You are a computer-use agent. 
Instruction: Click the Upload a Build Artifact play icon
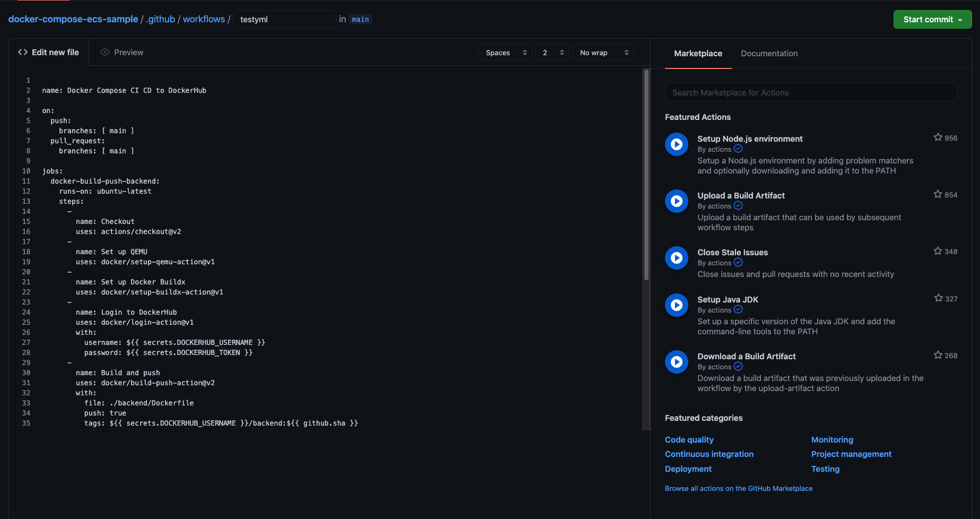677,201
